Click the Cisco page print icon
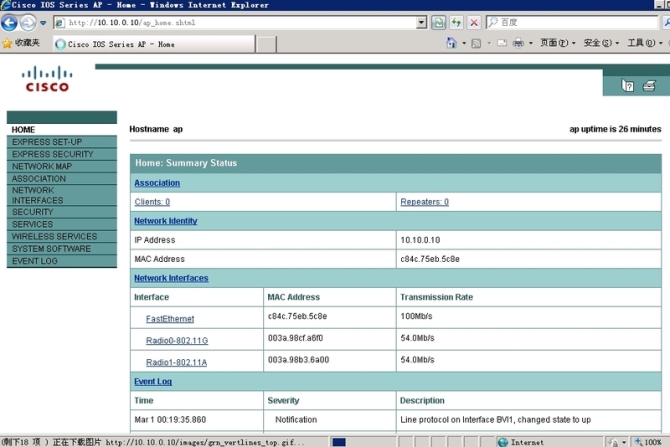Image resolution: width=670 pixels, height=447 pixels. 650,86
